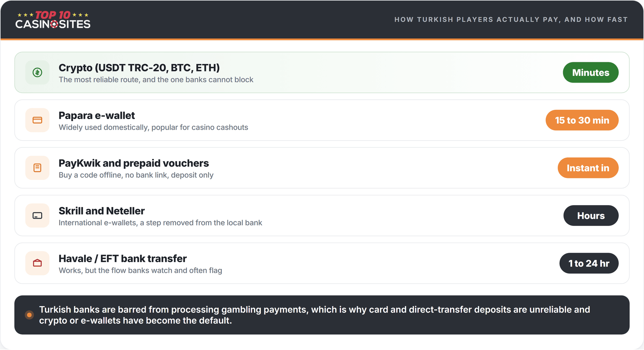This screenshot has width=644, height=350.
Task: Click the Skrill and Neteller wallet icon
Action: [37, 216]
